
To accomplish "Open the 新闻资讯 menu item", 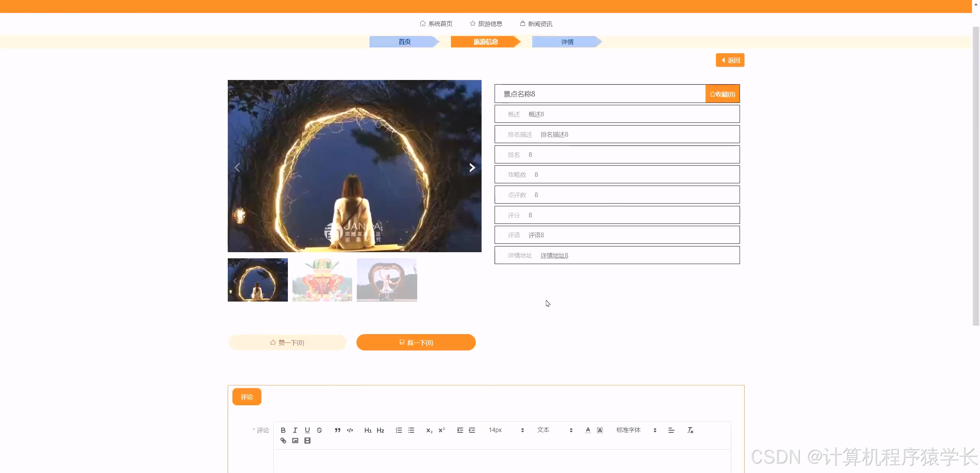I will tap(540, 23).
